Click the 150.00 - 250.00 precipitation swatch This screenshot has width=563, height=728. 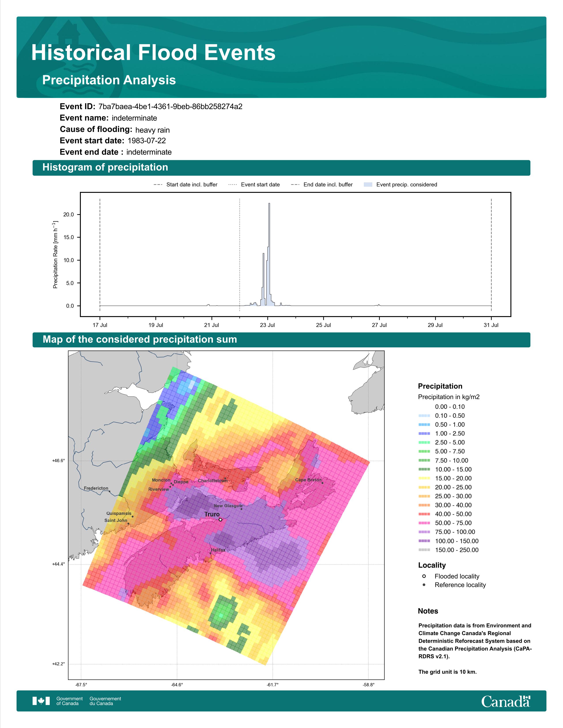tap(424, 550)
